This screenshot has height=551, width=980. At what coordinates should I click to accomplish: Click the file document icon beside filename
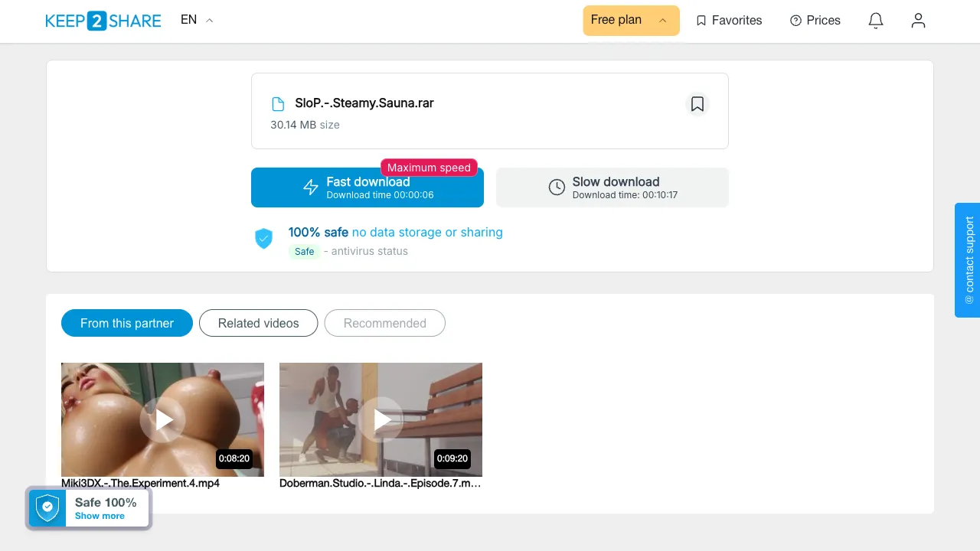(278, 104)
